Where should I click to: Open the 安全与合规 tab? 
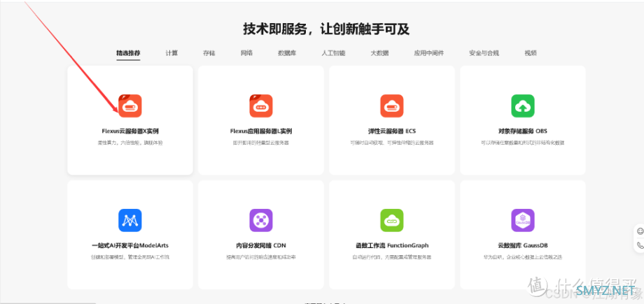484,53
